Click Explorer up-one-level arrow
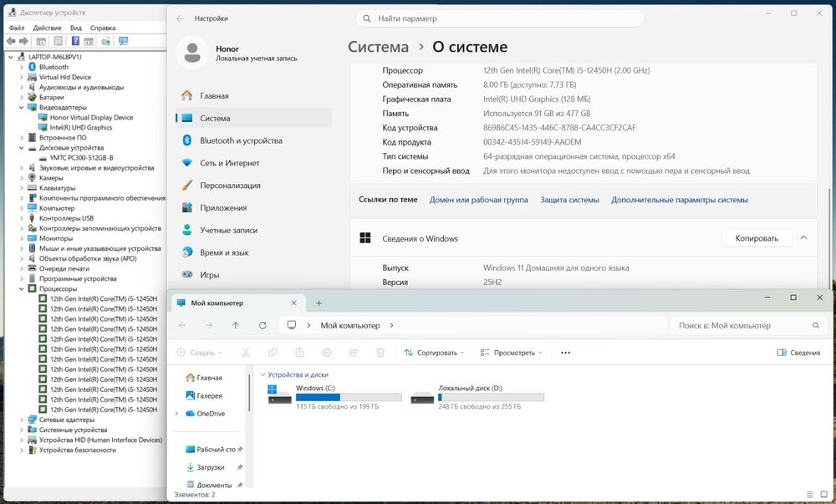Screen dimensions: 836x504 236,325
